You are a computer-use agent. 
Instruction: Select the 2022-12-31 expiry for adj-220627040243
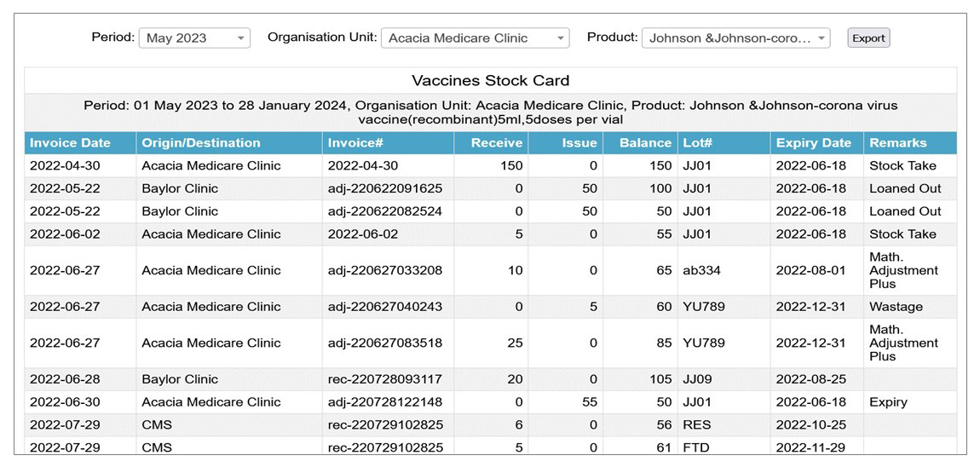coord(814,307)
